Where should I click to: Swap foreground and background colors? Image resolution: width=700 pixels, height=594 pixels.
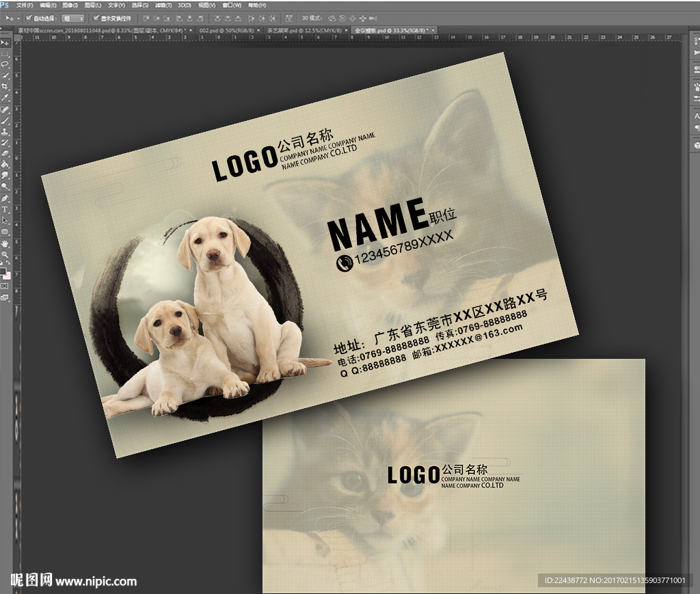(x=8, y=262)
